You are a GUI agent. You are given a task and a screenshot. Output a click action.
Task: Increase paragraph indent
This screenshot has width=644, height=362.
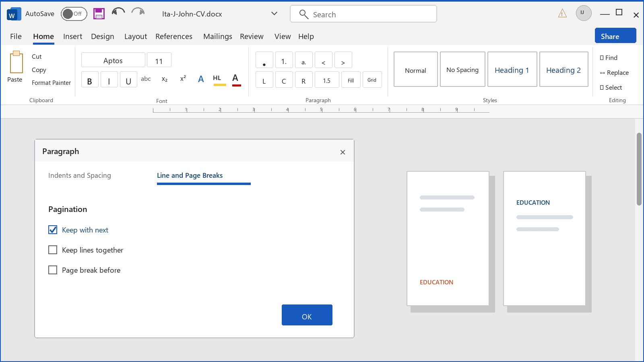click(343, 60)
